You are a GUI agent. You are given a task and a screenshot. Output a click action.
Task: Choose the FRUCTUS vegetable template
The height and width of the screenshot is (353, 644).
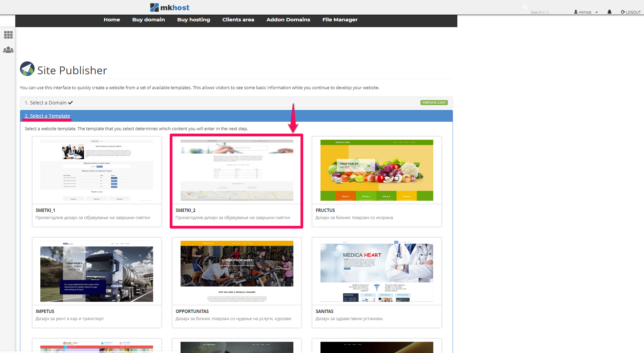tap(377, 170)
